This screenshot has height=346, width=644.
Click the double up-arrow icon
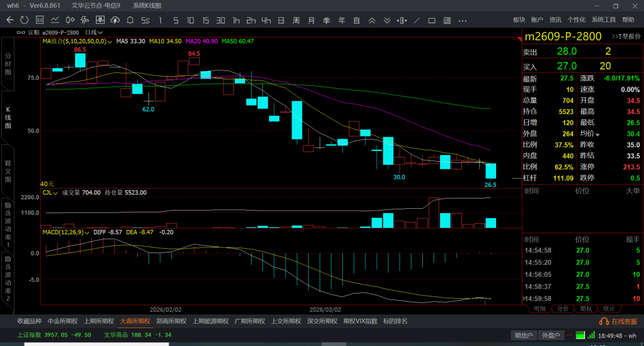point(371,20)
